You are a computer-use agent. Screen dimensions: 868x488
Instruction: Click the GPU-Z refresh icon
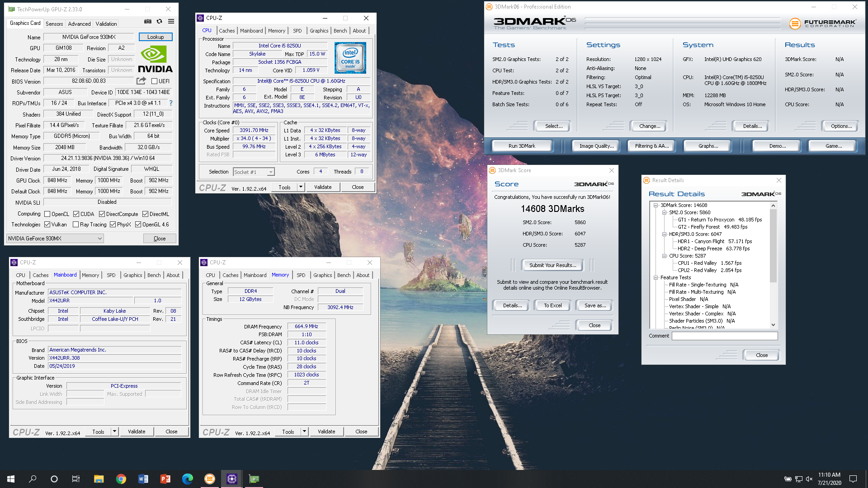click(160, 21)
